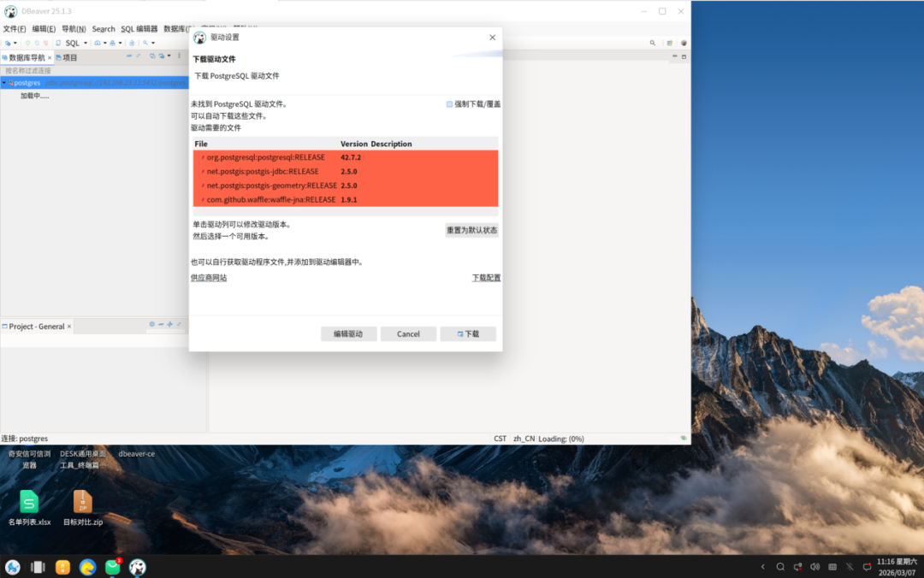Click Cancel in driver settings dialog
Viewport: 924px width, 578px height.
point(408,334)
